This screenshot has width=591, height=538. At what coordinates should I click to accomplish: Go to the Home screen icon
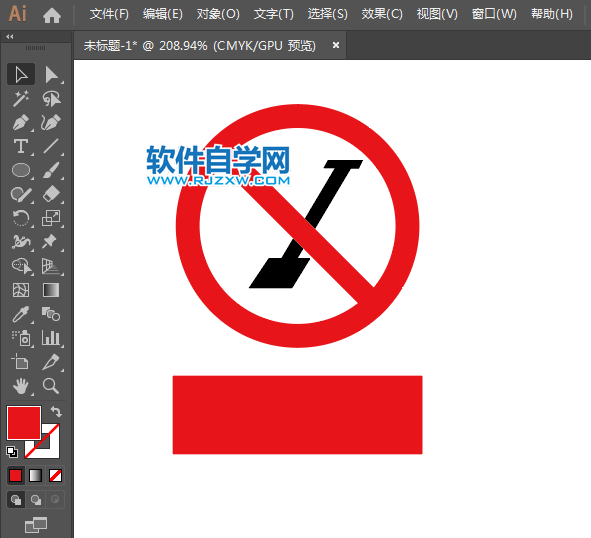pyautogui.click(x=52, y=15)
